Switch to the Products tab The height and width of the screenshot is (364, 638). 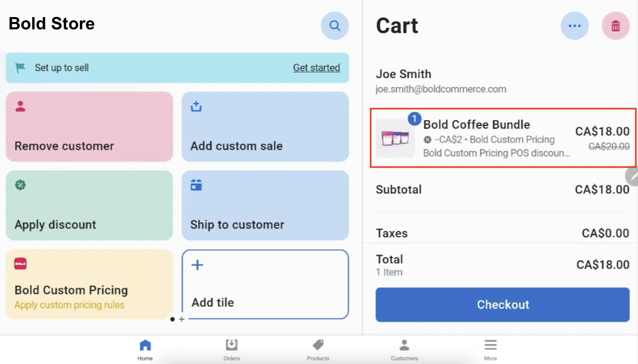coord(318,350)
